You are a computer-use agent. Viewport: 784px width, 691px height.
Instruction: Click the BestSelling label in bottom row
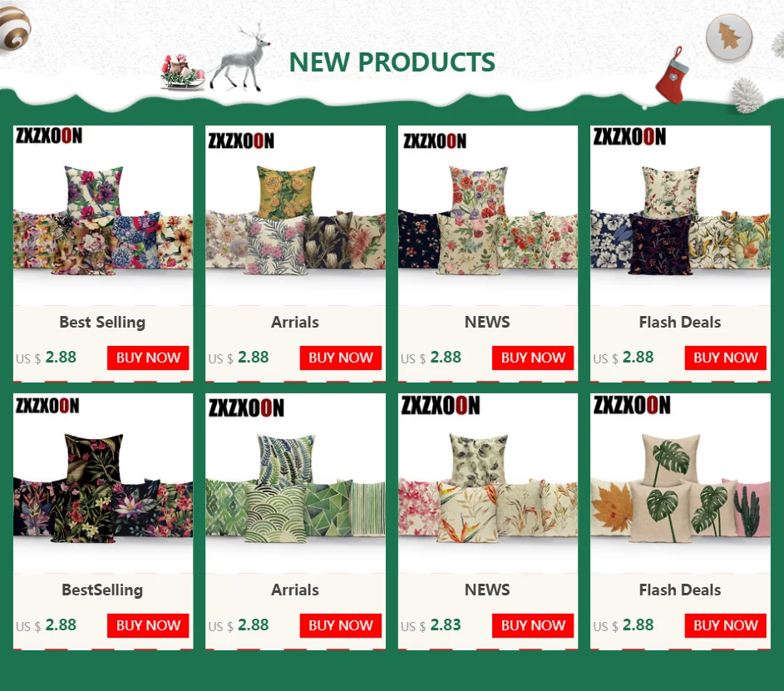coord(102,590)
